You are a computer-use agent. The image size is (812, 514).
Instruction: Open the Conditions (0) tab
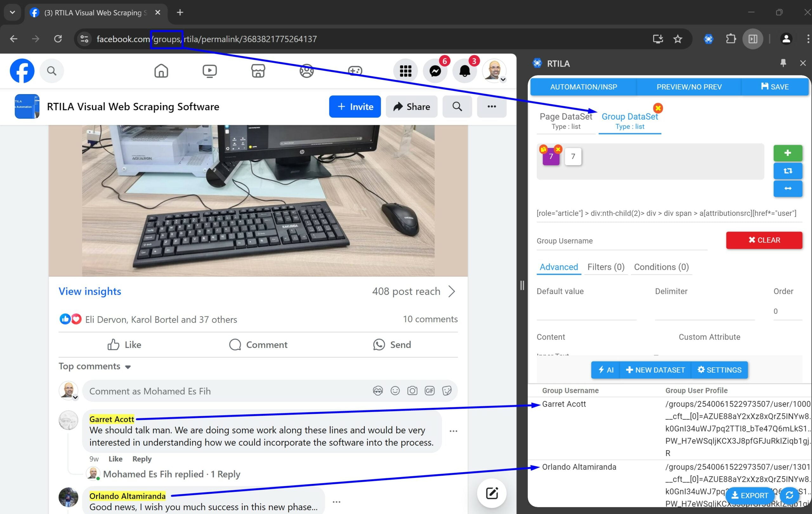pos(661,267)
